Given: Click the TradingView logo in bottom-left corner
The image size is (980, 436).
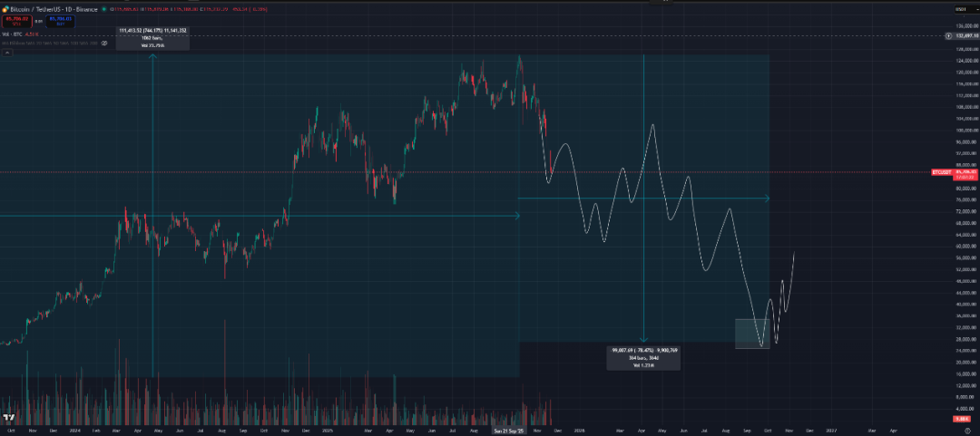Looking at the screenshot, I should click(x=8, y=418).
